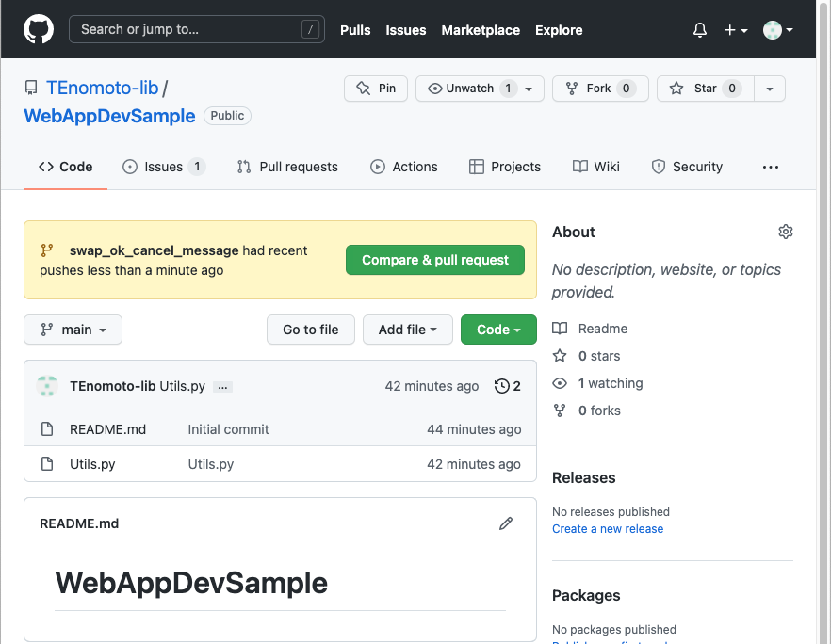This screenshot has height=644, width=831.
Task: Open the plus create-new menu
Action: click(x=736, y=30)
